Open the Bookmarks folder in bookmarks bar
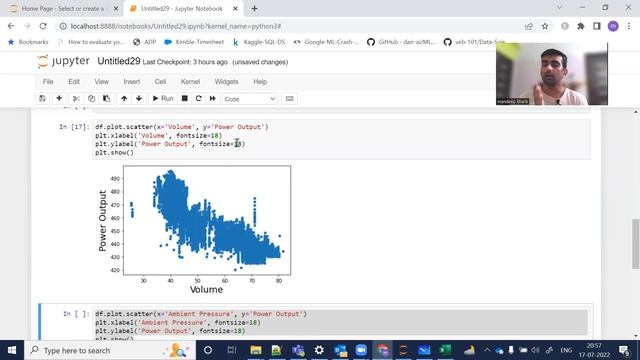The image size is (640, 360). [28, 42]
